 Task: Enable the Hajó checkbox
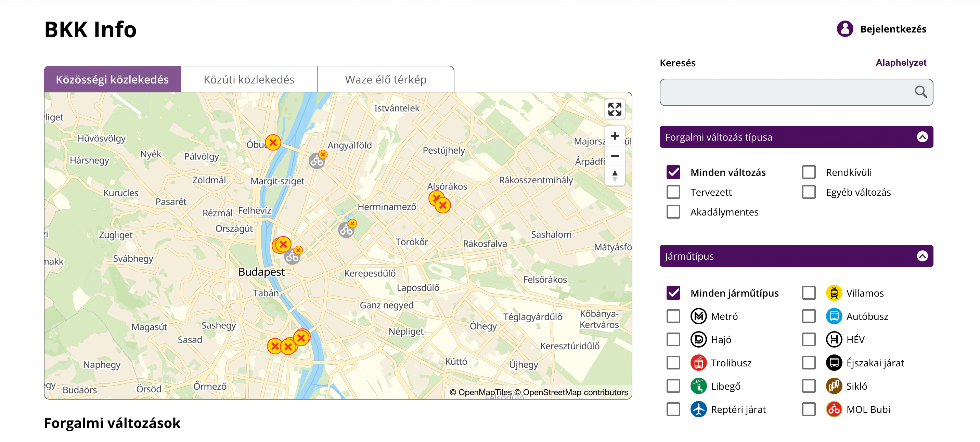tap(673, 339)
